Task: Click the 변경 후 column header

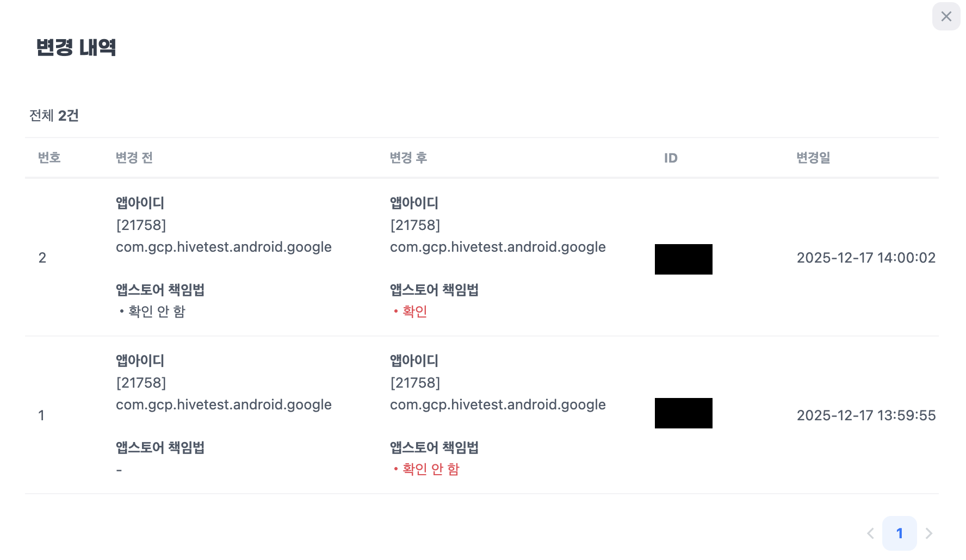Action: tap(408, 158)
